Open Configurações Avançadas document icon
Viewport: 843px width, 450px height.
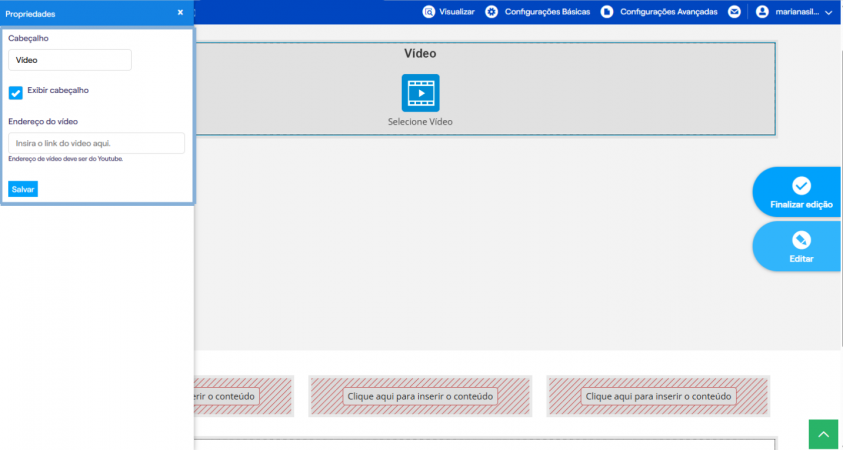point(607,12)
